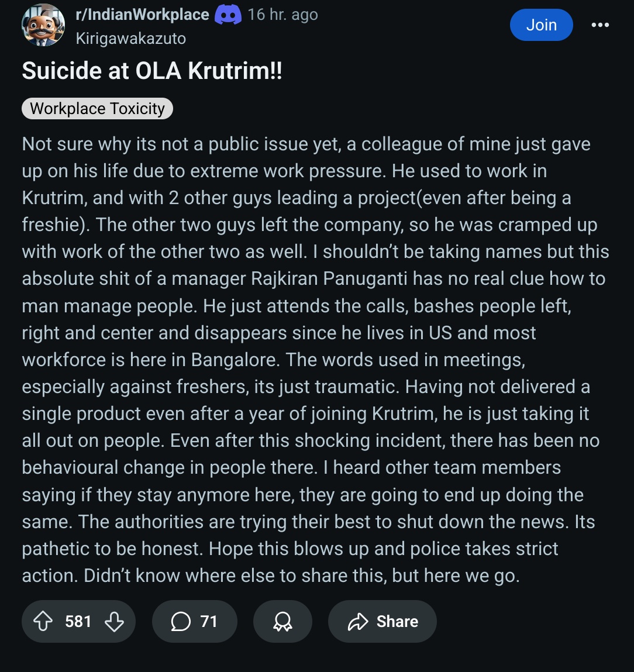View Kirigawakazuto's user profile

(x=131, y=39)
